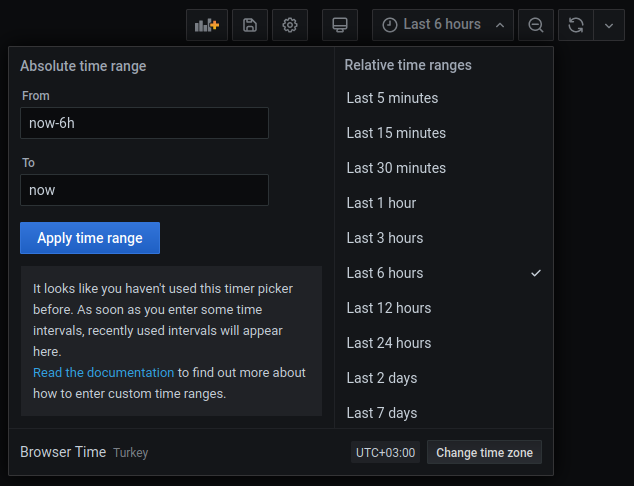
Task: Click the To field containing now
Action: coord(144,190)
